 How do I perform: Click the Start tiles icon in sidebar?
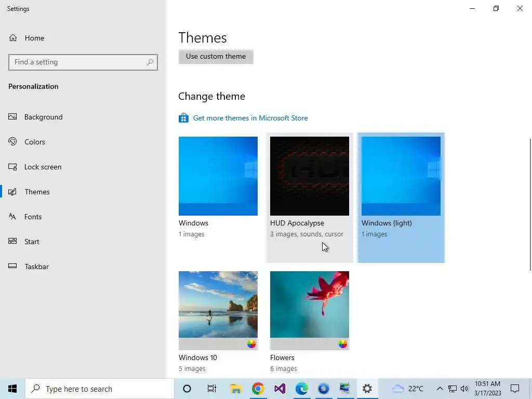[x=12, y=241]
